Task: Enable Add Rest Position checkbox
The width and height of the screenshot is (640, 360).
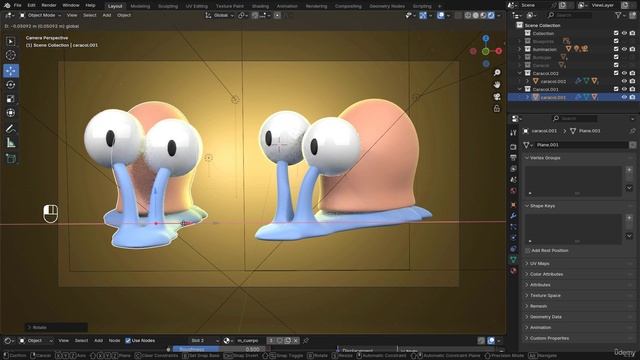Action: tap(528, 251)
